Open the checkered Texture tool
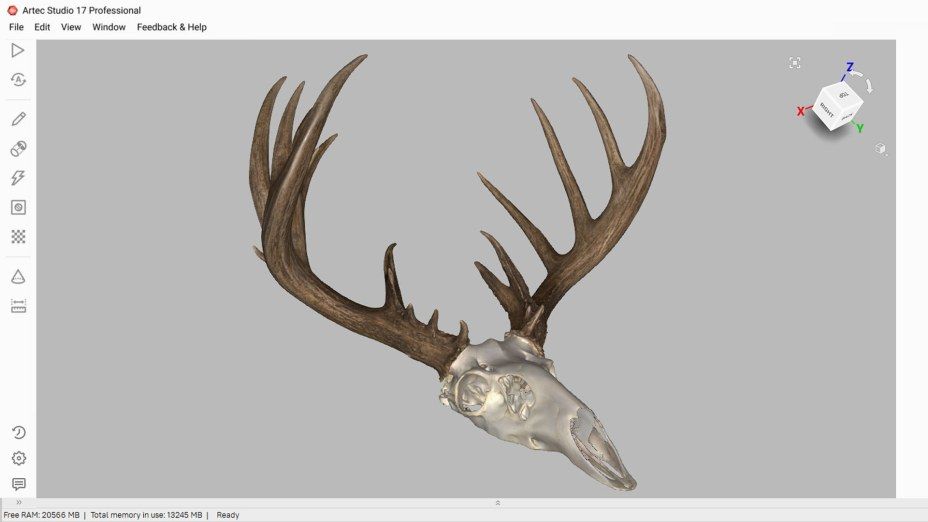 18,237
